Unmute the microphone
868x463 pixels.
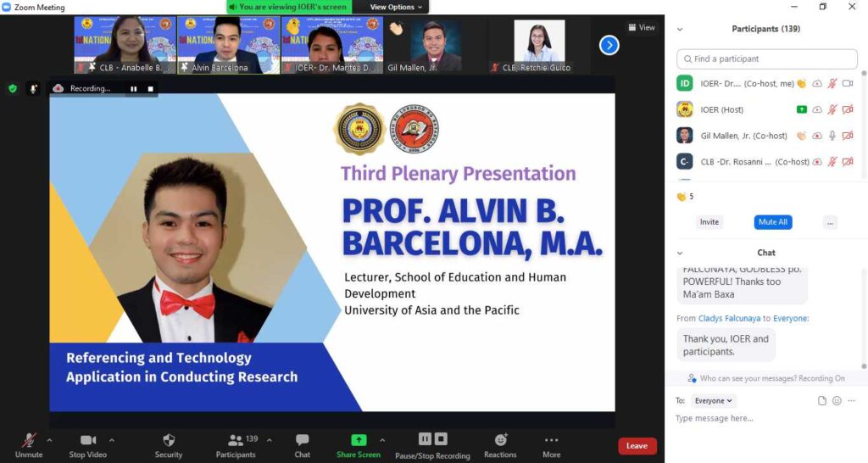pyautogui.click(x=29, y=440)
